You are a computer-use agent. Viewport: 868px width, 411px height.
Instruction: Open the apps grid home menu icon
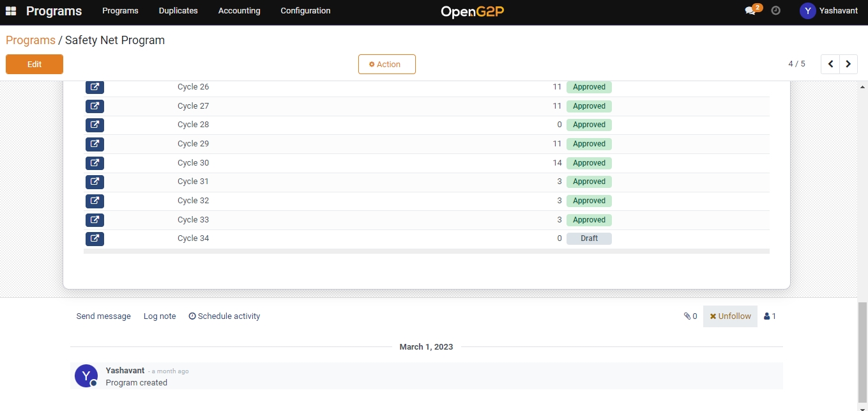tap(11, 11)
